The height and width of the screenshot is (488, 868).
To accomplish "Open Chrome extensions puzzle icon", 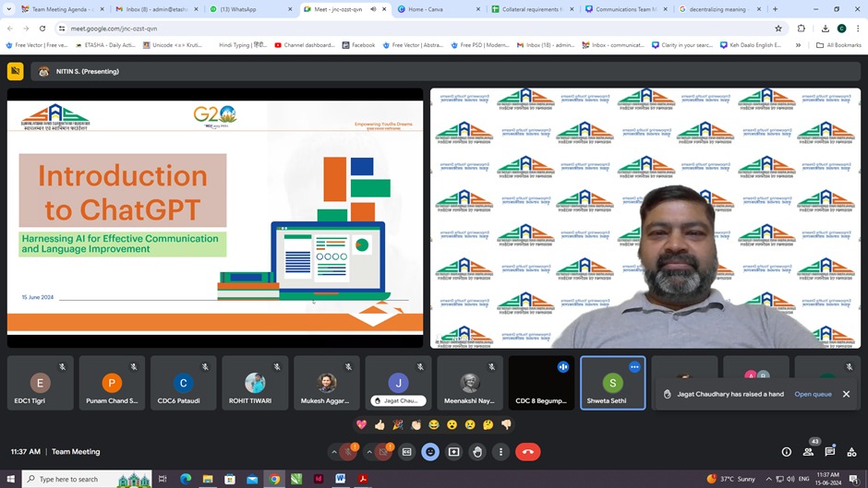I will tap(801, 29).
